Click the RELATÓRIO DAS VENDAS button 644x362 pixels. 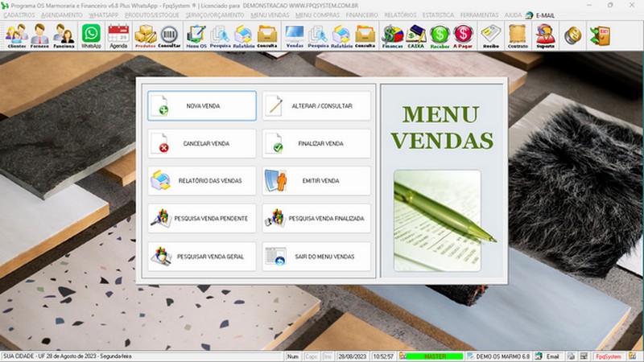click(x=202, y=180)
